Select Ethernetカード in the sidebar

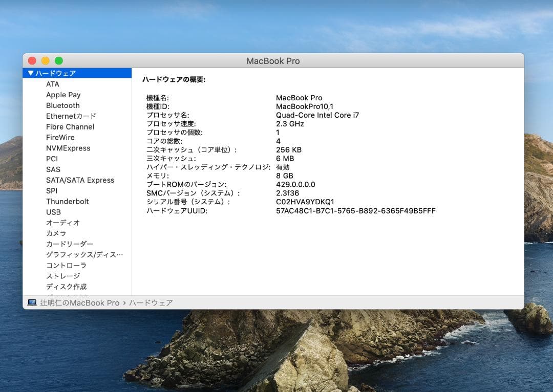pyautogui.click(x=71, y=116)
